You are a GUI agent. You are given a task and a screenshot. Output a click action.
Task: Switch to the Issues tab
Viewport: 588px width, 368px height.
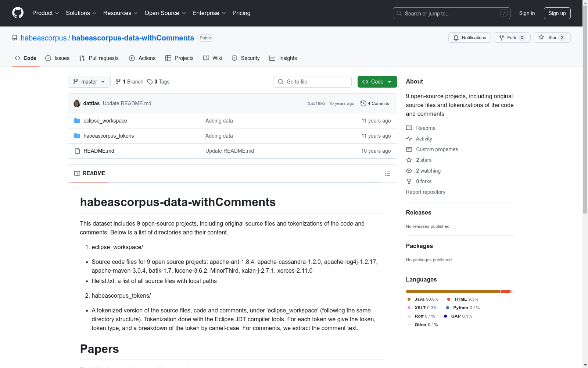(x=57, y=58)
